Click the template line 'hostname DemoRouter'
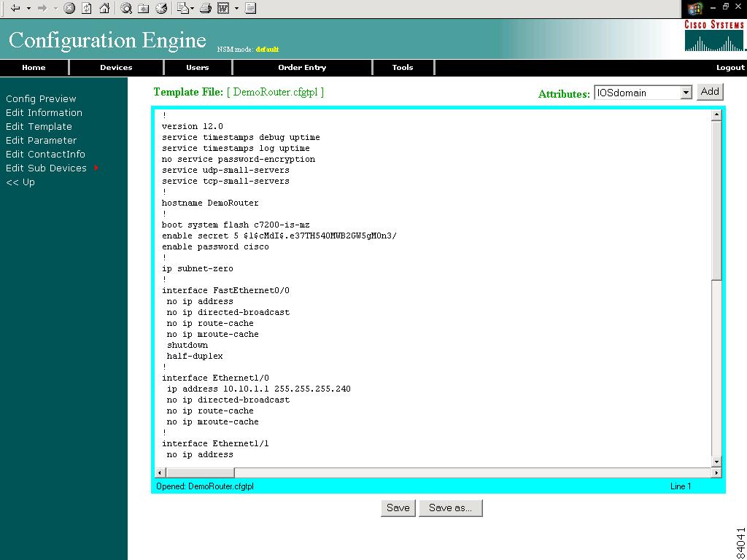The width and height of the screenshot is (747, 560). click(x=210, y=203)
